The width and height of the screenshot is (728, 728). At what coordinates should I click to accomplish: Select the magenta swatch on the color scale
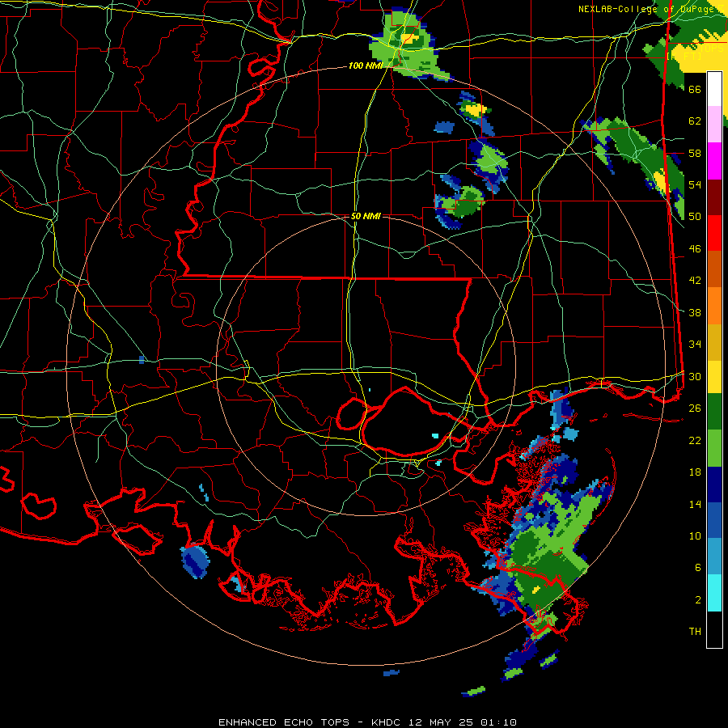714,161
